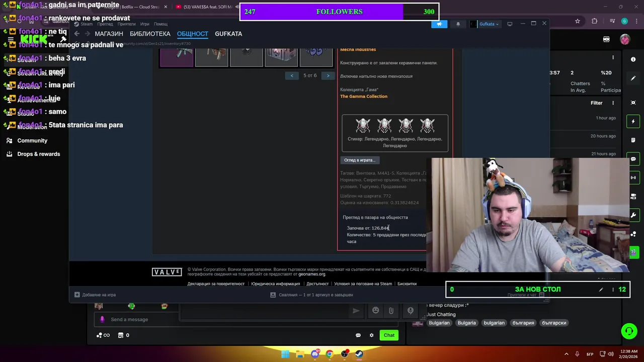Open Декларация за поверителност link
Viewport: 644px width, 362px height.
216,284
